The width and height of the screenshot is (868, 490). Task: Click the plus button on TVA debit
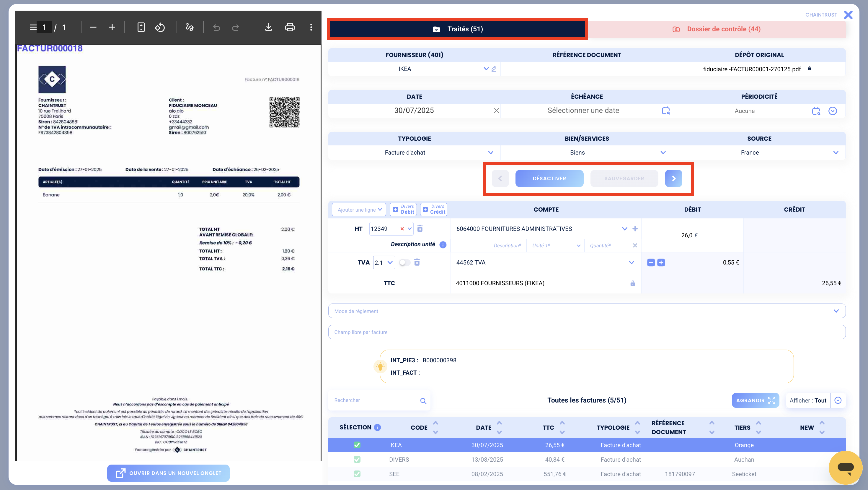point(661,262)
